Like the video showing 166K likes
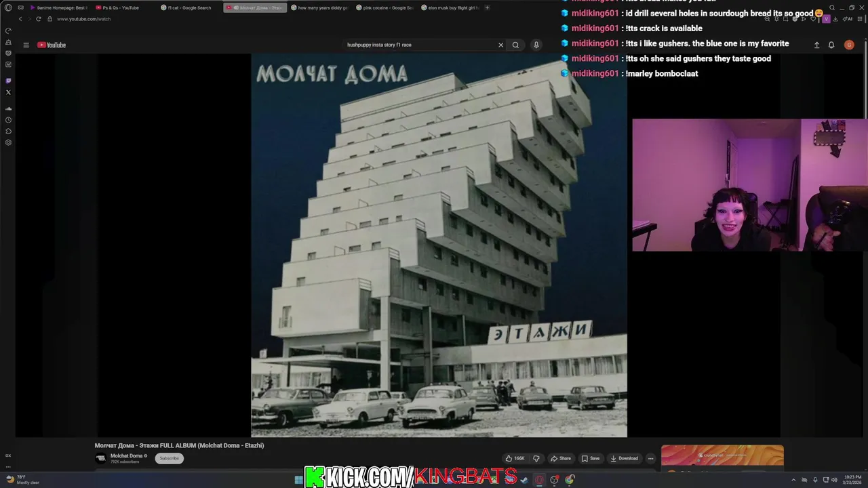This screenshot has height=488, width=868. 515,458
